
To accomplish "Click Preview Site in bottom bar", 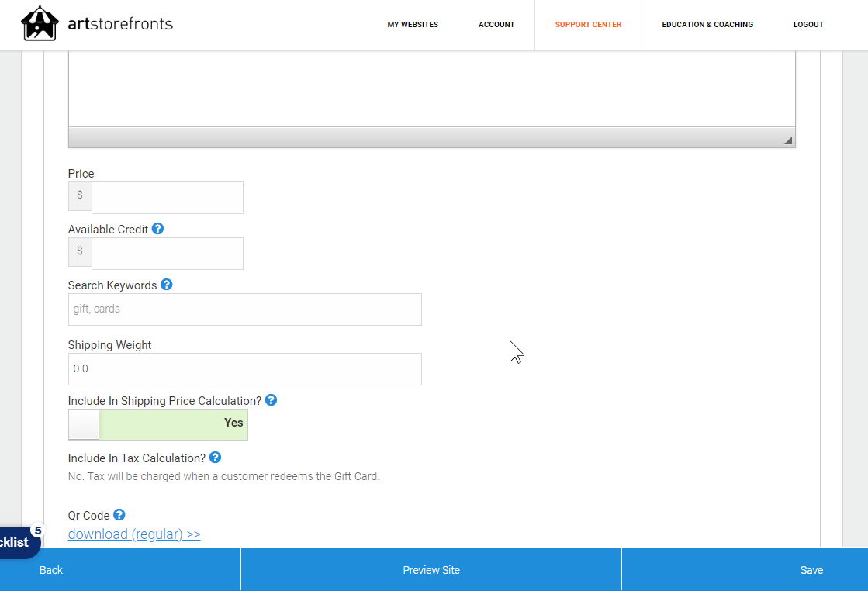I will click(x=431, y=570).
